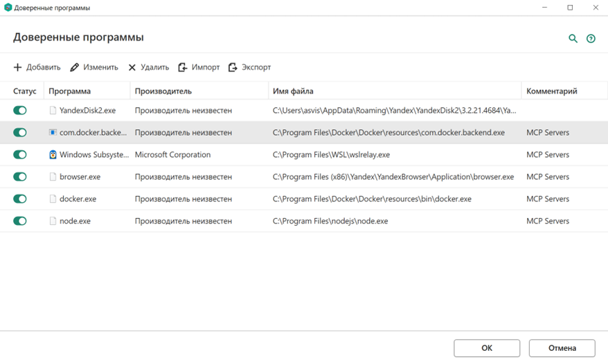This screenshot has width=608, height=364.
Task: Click the com.docker.backend program icon
Action: 53,133
